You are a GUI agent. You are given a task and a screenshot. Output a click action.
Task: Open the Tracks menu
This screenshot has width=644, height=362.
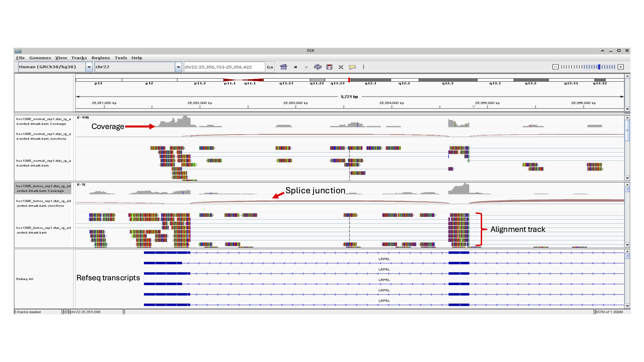(x=79, y=58)
